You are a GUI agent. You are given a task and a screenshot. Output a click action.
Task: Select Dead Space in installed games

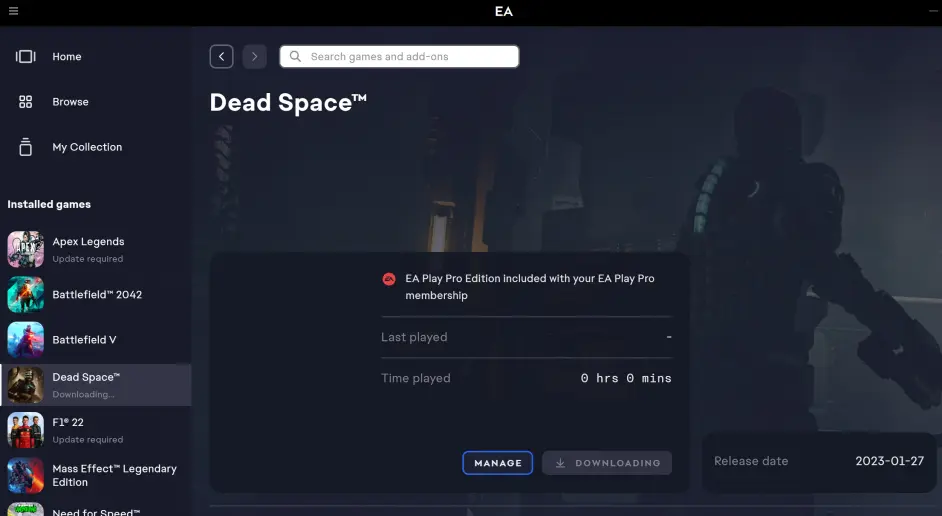click(x=86, y=384)
